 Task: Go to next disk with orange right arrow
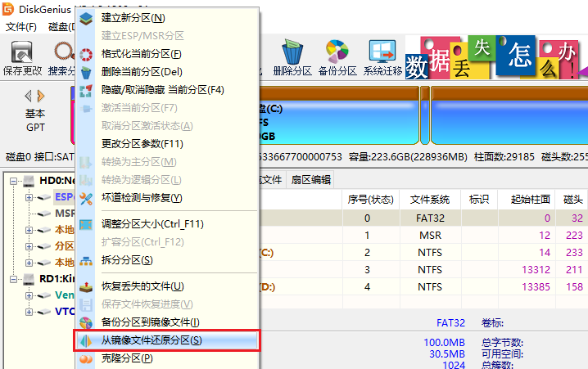[x=41, y=96]
